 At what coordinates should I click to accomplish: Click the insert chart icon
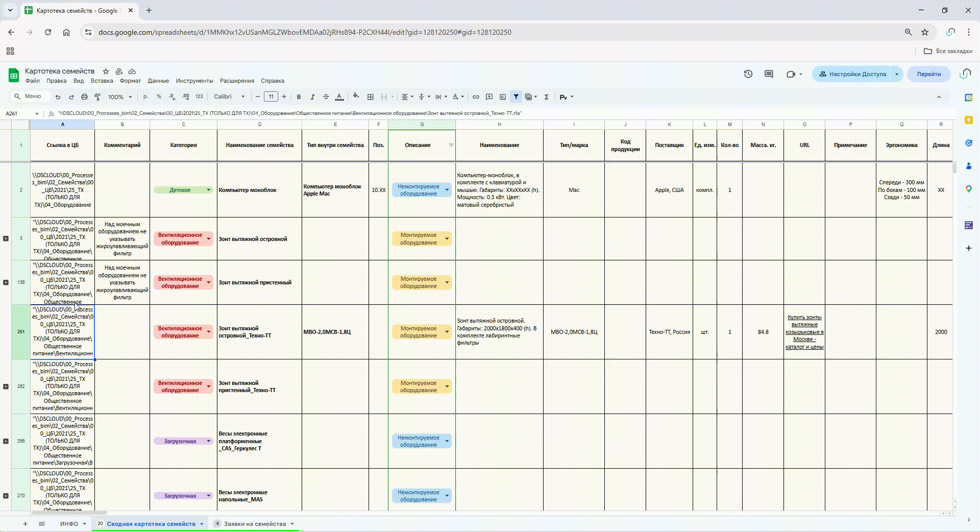(x=503, y=97)
